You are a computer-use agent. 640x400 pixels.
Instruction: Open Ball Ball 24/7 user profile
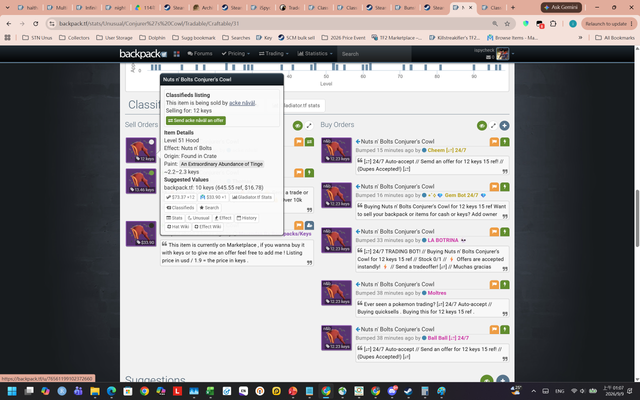tap(448, 338)
